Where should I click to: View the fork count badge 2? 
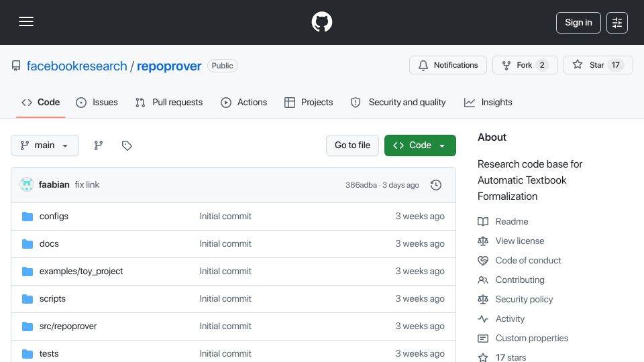(542, 65)
